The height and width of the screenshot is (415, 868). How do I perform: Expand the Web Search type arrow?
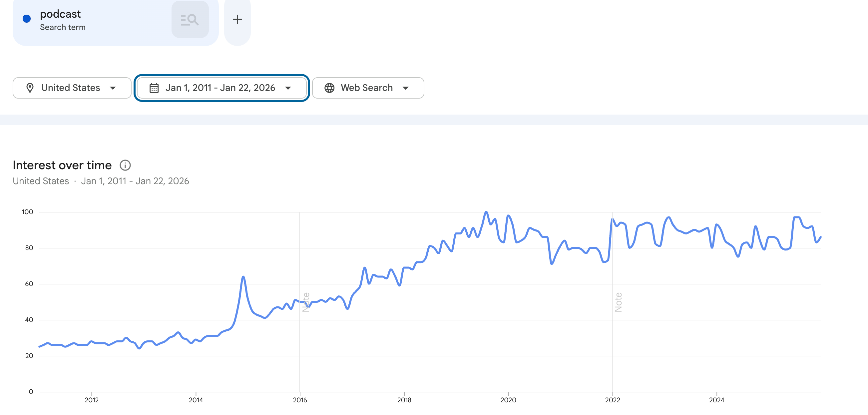pyautogui.click(x=405, y=88)
